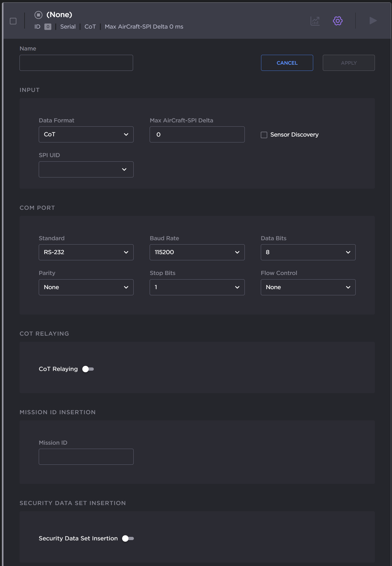
Task: Change the Standard RS-232 dropdown
Action: (x=86, y=252)
